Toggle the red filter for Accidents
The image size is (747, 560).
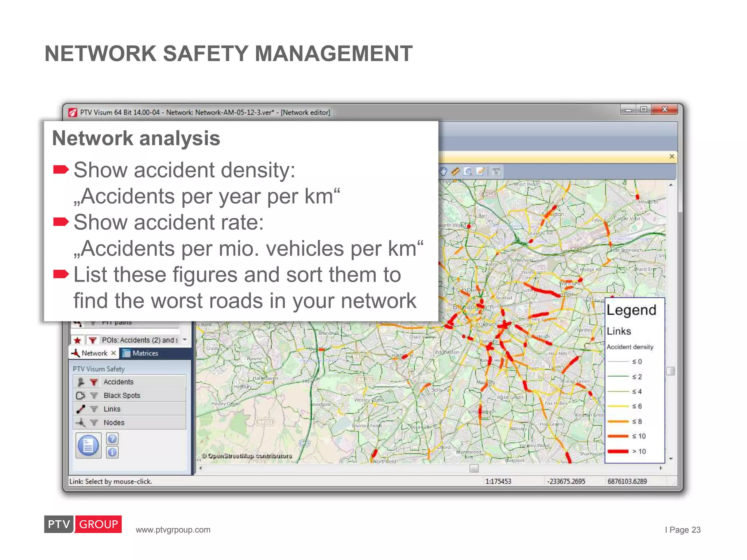94,382
